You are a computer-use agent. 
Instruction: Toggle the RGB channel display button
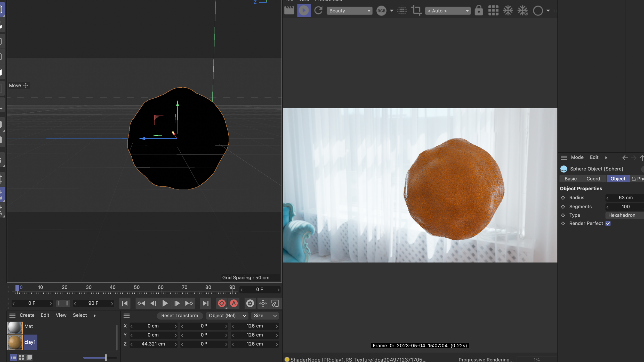point(381,11)
